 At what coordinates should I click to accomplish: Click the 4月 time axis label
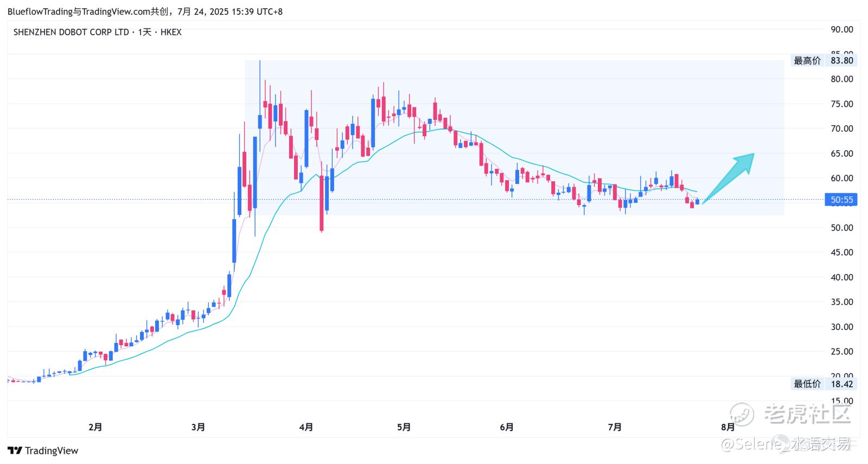point(307,427)
